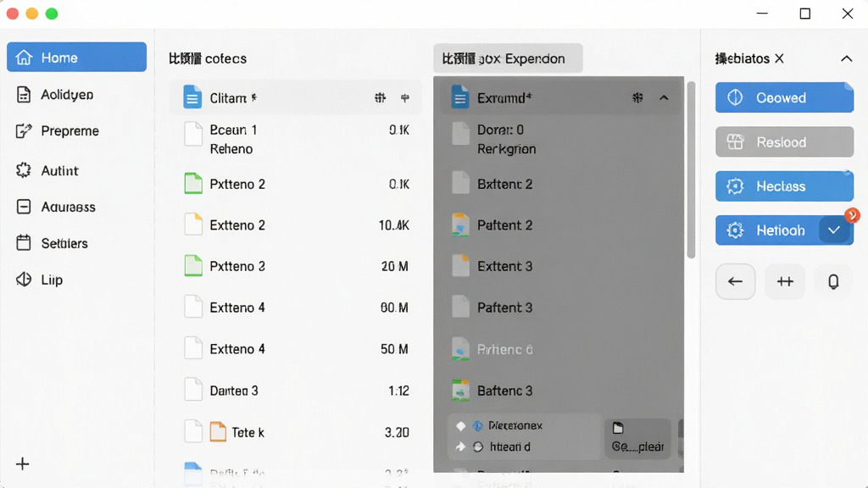
Task: Select the Bceun 1 Reheno file
Action: click(x=296, y=139)
